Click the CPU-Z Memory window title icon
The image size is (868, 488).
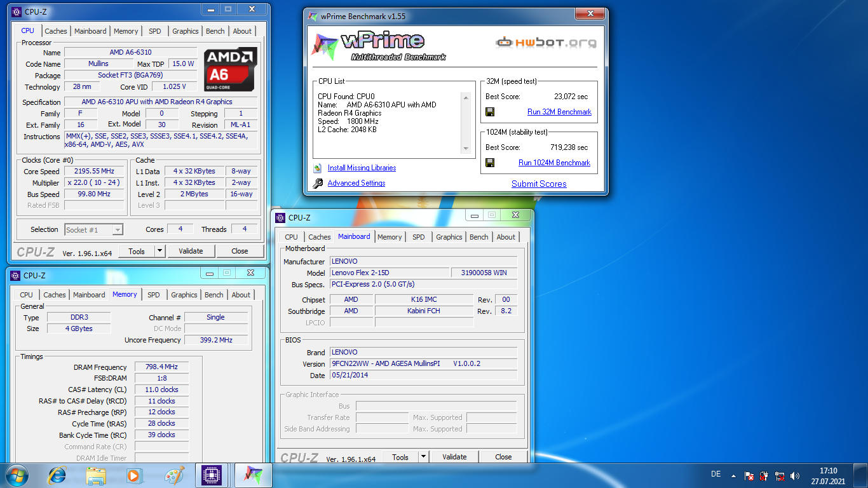click(15, 276)
